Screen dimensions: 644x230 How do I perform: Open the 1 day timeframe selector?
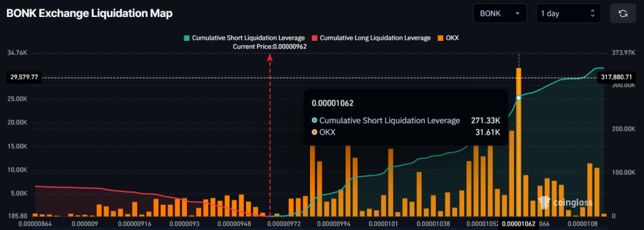coord(569,14)
